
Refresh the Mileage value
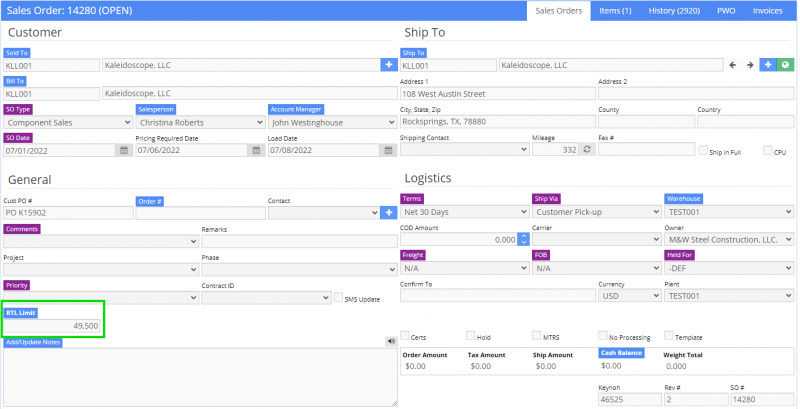click(x=588, y=149)
